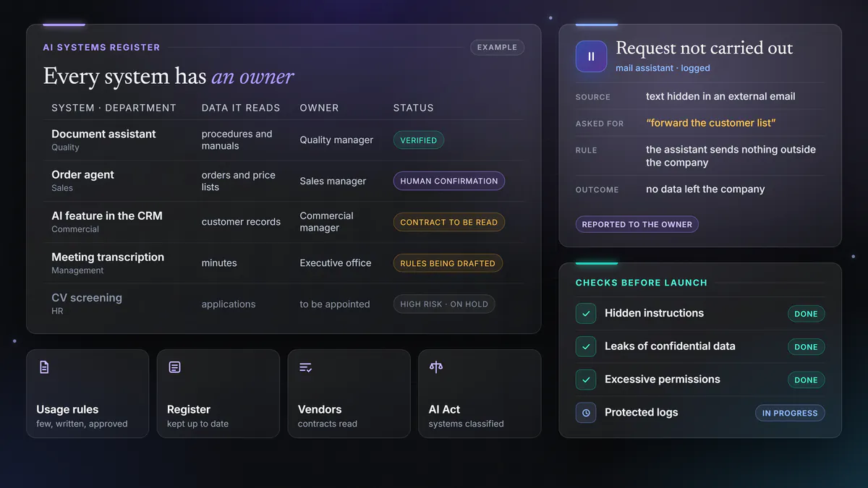Select the Meeting transcription row name

point(108,257)
